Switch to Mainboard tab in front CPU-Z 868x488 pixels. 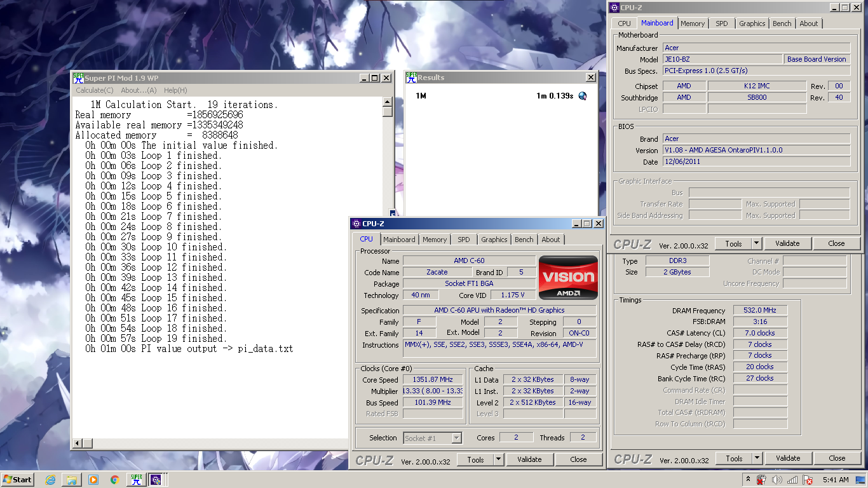point(399,240)
